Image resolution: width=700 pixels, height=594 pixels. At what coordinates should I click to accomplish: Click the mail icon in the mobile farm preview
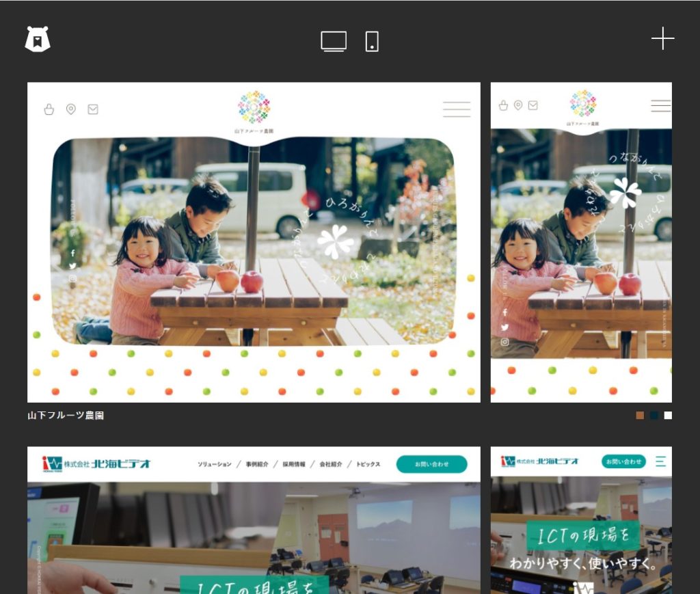click(x=533, y=105)
